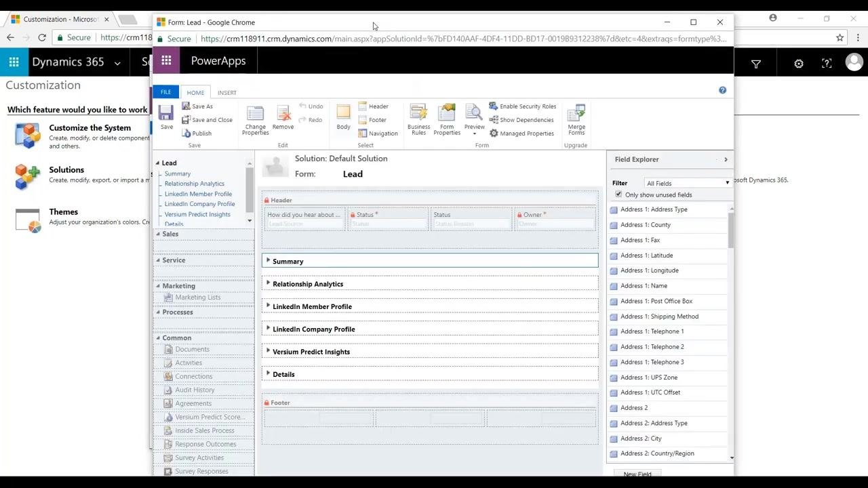The image size is (868, 488).
Task: Click the Merge Forms icon
Action: pos(576,112)
